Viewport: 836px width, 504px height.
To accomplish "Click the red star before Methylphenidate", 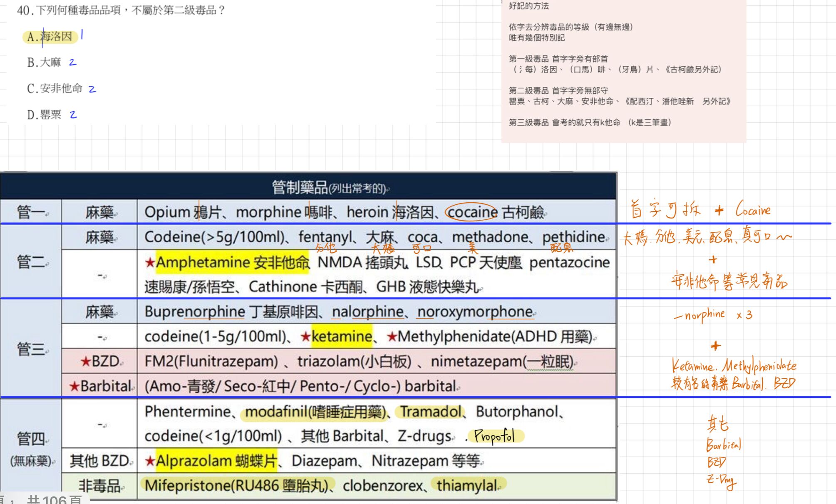I will [391, 336].
